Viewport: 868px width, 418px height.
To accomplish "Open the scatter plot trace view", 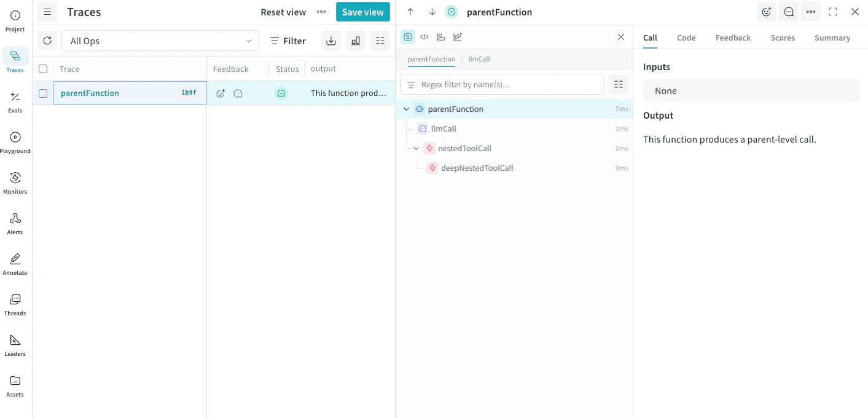I will pos(457,37).
